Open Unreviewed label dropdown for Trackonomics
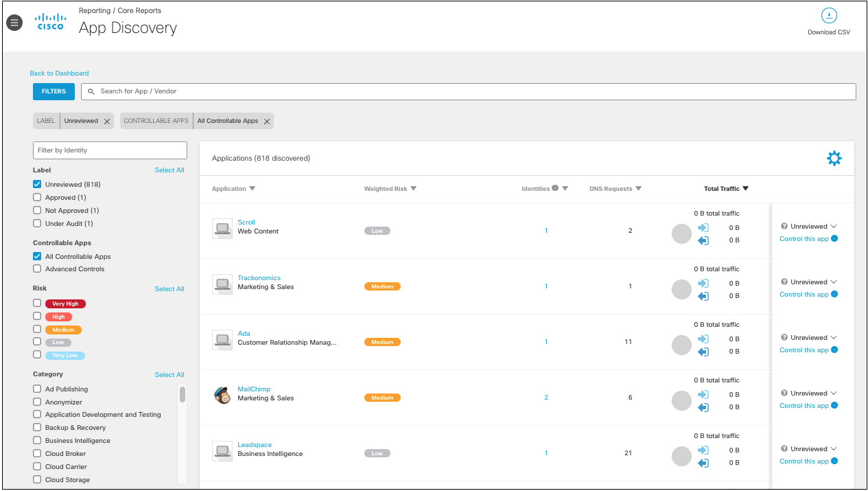868x491 pixels. (814, 282)
